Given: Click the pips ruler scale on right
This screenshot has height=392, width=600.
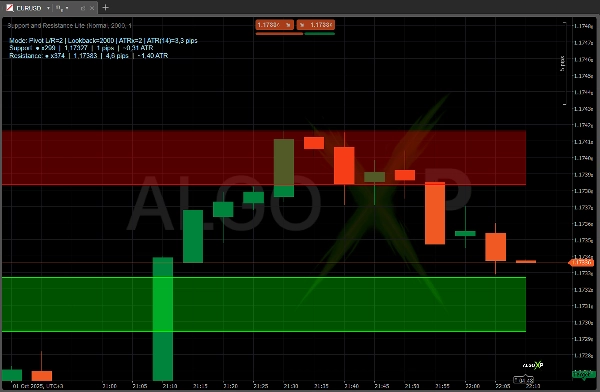Looking at the screenshot, I should (x=564, y=64).
